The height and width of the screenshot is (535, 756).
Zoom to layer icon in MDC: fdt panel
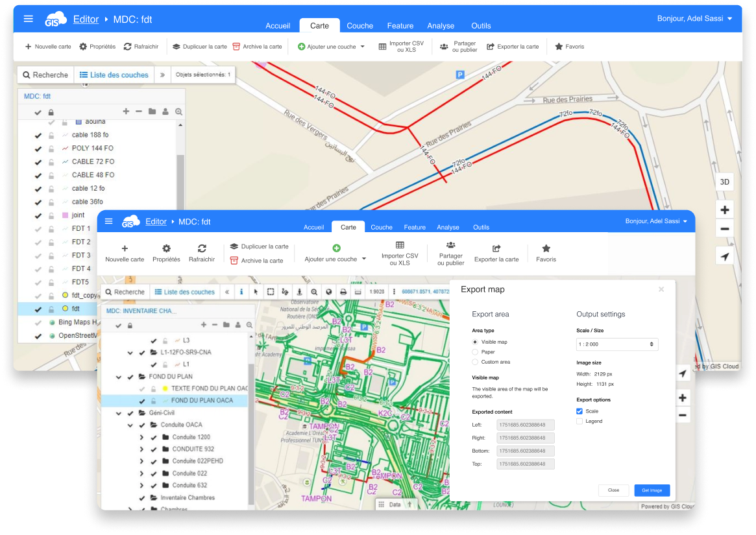tap(179, 112)
